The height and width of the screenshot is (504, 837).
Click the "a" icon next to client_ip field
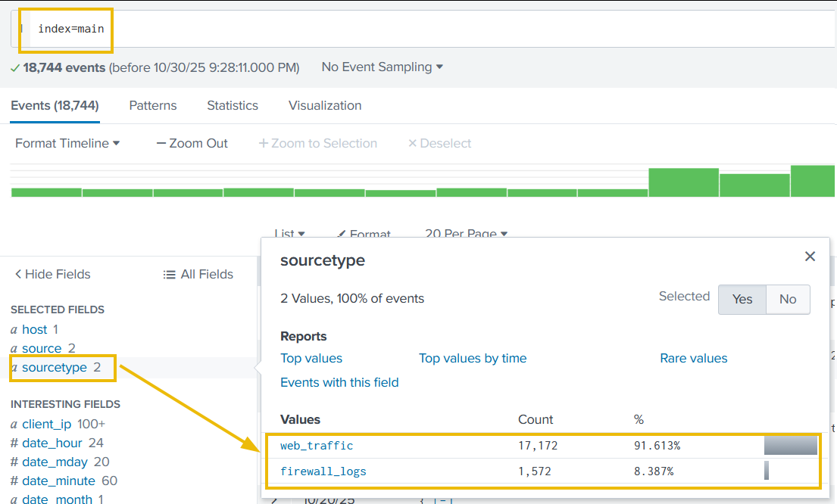tap(13, 424)
